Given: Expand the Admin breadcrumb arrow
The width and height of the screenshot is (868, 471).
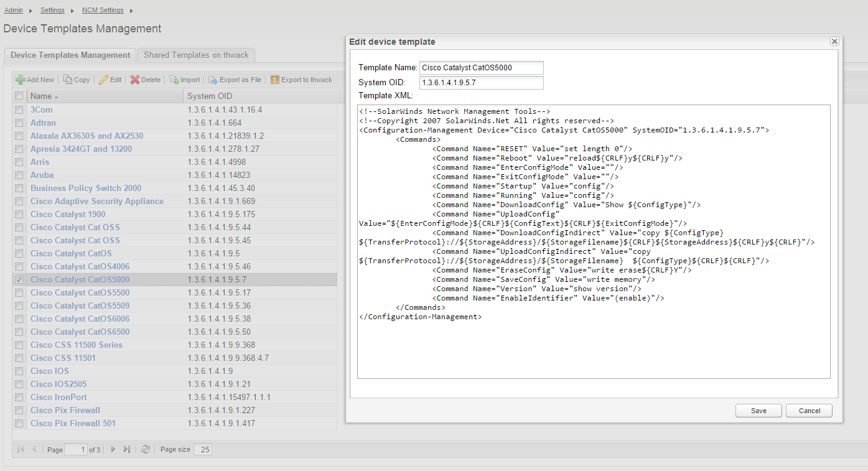Looking at the screenshot, I should click(30, 11).
